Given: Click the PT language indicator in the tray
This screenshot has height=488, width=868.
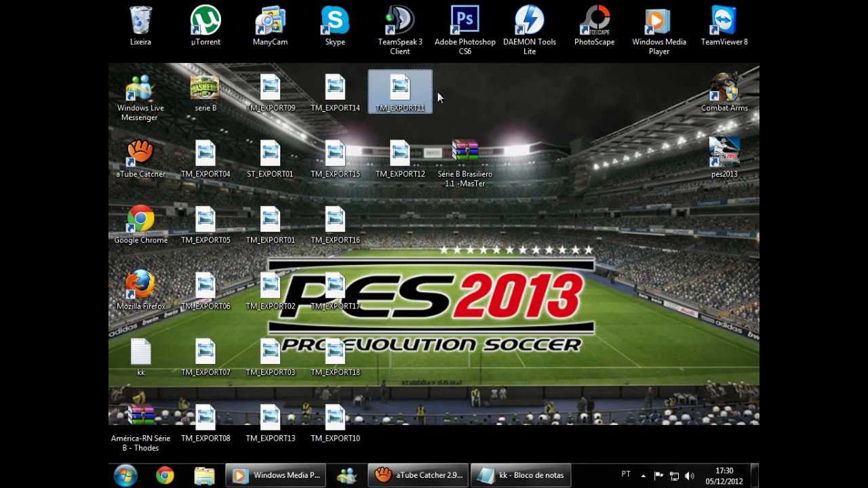Looking at the screenshot, I should (x=626, y=474).
